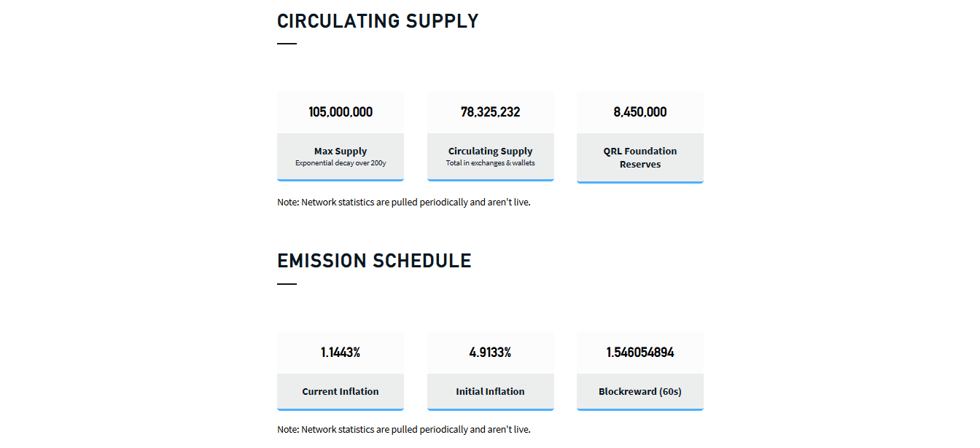The image size is (980, 448).
Task: Click the Blockreward (60s) card label
Action: [640, 392]
